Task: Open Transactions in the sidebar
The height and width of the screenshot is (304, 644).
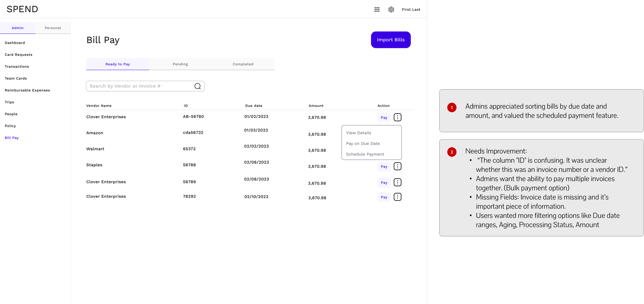Action: point(17,67)
